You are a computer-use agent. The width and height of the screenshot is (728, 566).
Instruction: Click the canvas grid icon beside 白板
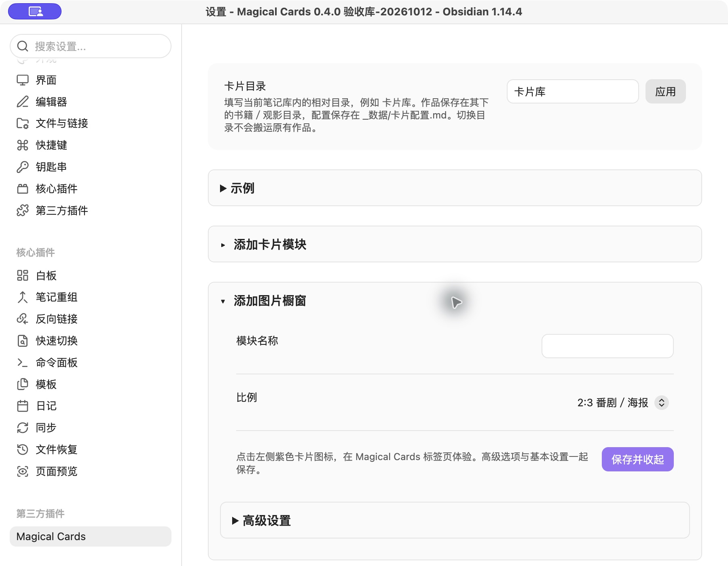23,275
